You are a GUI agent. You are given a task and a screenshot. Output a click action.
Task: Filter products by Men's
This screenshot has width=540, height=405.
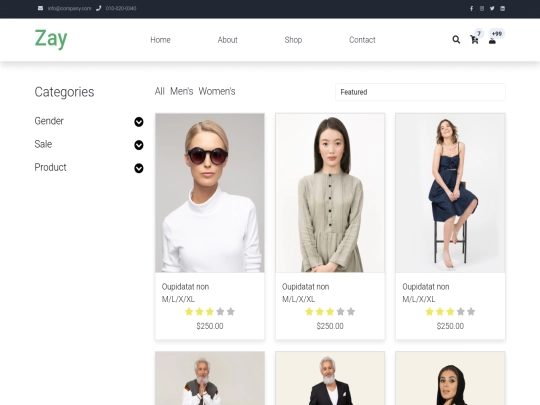181,91
